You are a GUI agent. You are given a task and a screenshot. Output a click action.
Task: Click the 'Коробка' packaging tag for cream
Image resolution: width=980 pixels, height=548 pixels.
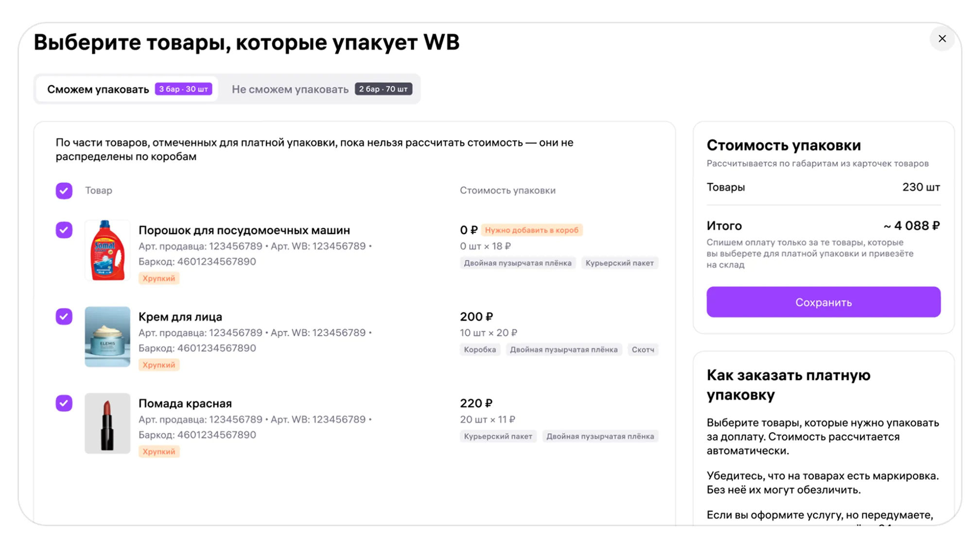coord(479,350)
